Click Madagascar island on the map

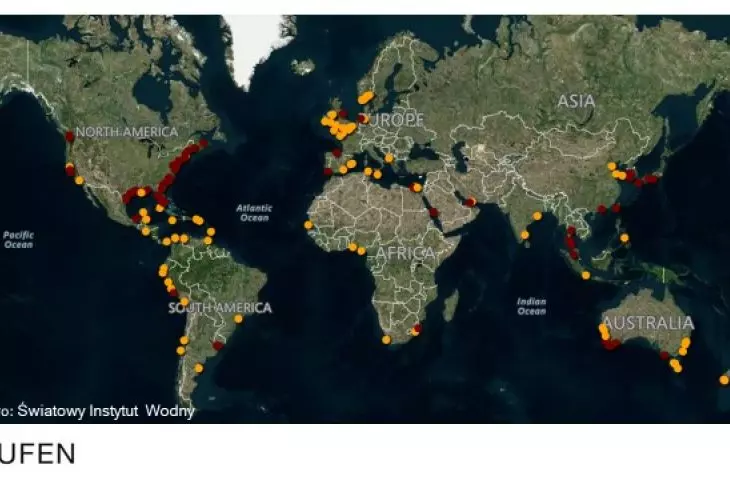coord(450,306)
